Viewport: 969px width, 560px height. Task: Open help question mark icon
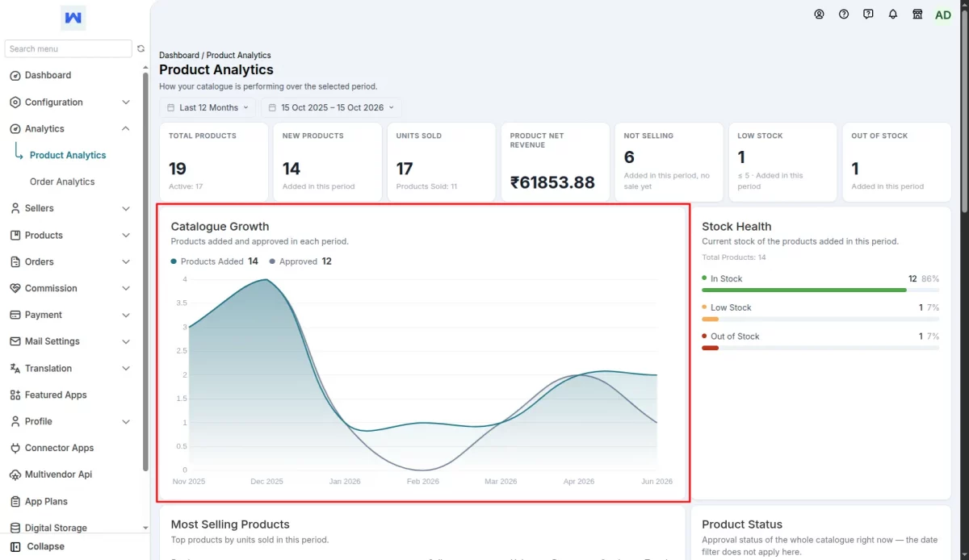(844, 15)
